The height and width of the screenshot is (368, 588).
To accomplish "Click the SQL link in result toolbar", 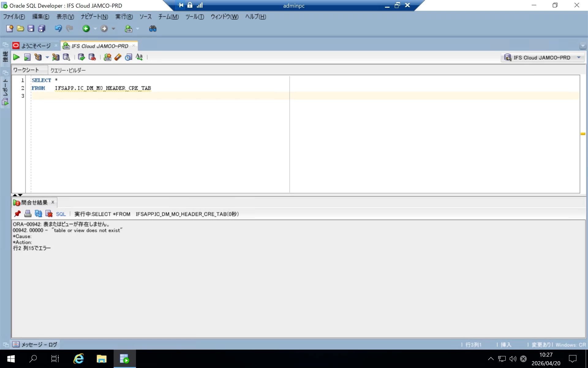I will pyautogui.click(x=61, y=214).
